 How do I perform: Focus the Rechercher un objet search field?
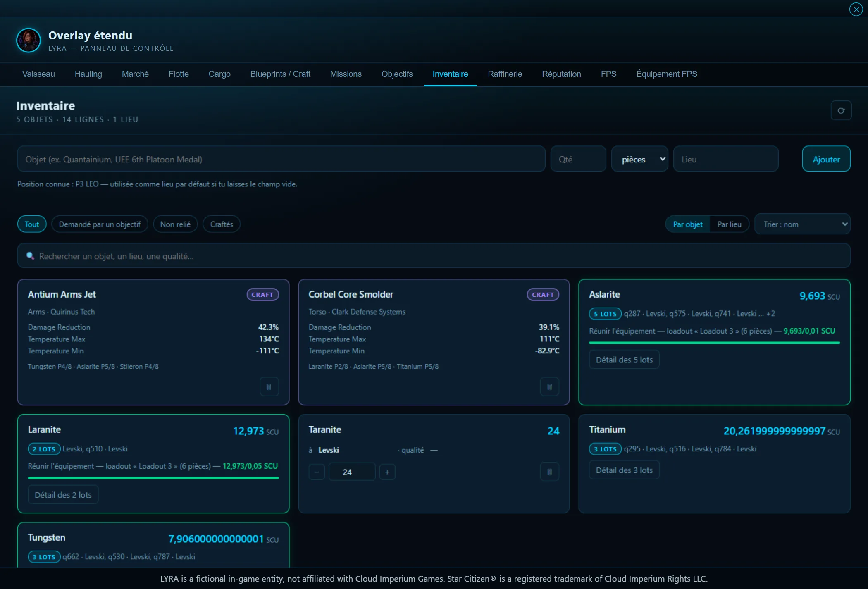point(434,256)
